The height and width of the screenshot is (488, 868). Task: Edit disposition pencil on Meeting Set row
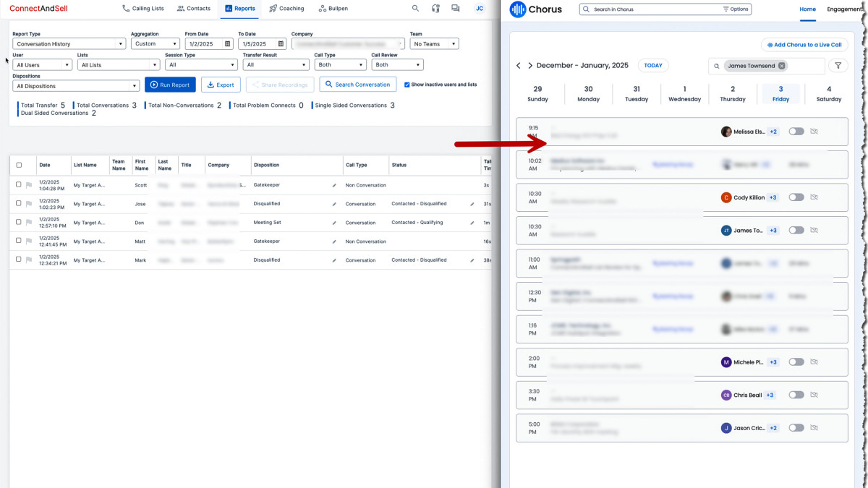point(334,223)
